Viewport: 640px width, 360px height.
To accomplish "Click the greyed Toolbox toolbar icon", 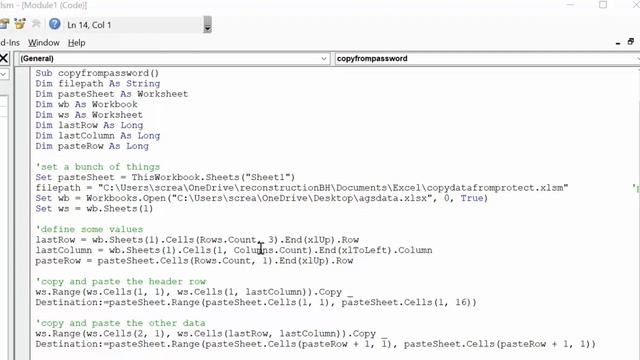I will tap(36, 24).
